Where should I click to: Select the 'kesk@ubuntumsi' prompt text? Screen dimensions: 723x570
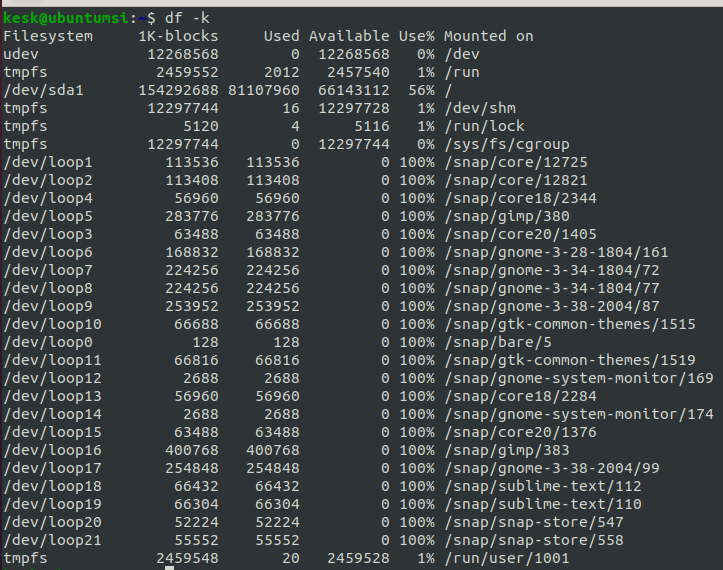pyautogui.click(x=66, y=18)
